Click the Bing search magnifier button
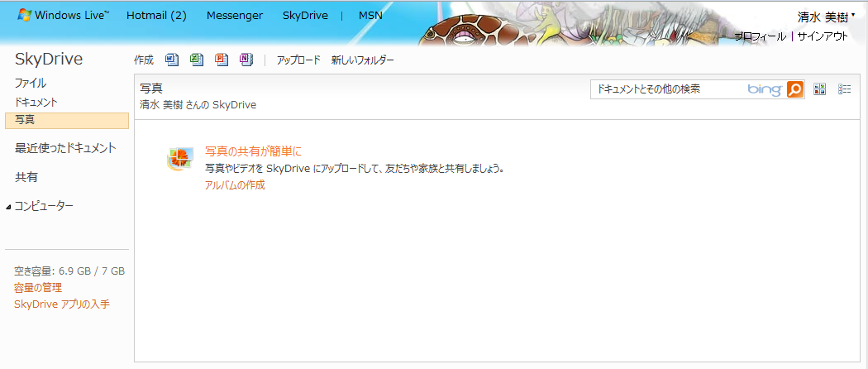Screen dimensions: 868x369 (795, 89)
